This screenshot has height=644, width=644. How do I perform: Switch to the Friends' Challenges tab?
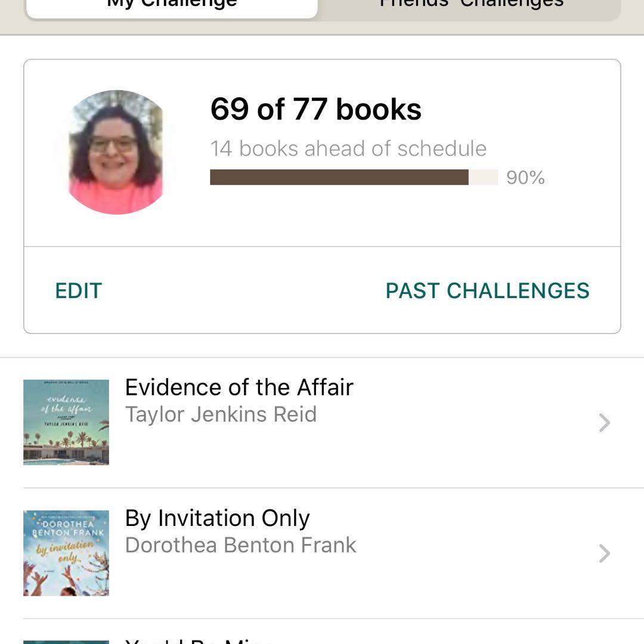pyautogui.click(x=471, y=6)
